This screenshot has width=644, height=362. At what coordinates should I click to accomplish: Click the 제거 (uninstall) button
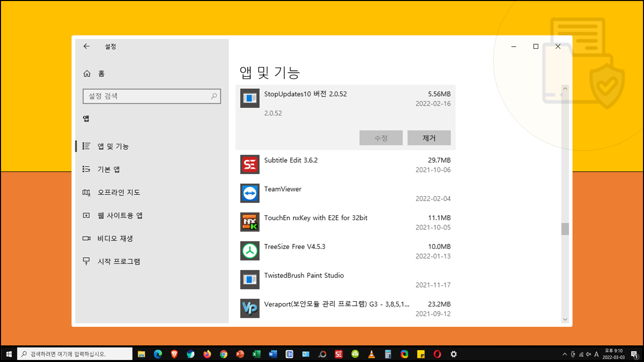click(429, 138)
